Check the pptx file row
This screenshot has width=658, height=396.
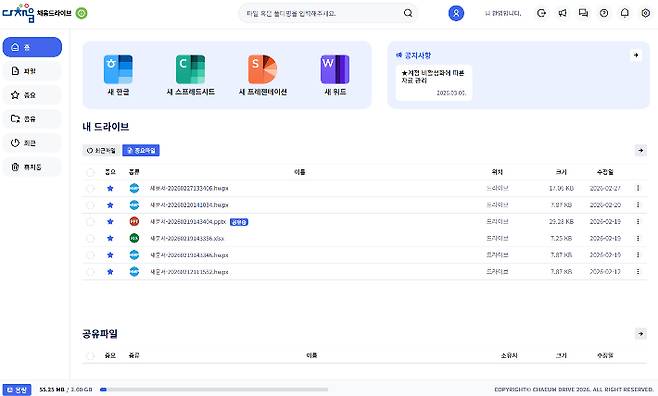coord(90,221)
